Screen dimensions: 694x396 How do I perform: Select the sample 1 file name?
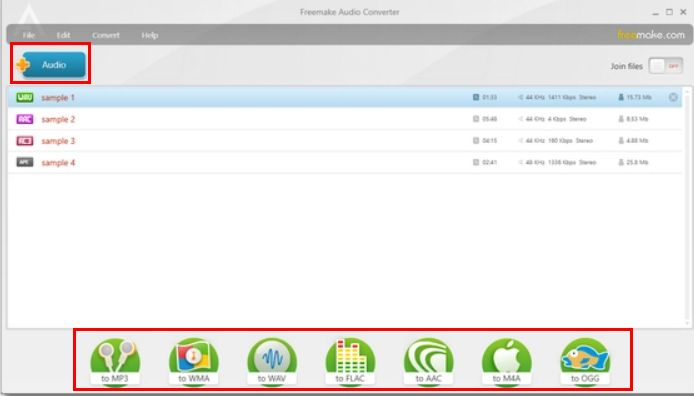pos(58,97)
